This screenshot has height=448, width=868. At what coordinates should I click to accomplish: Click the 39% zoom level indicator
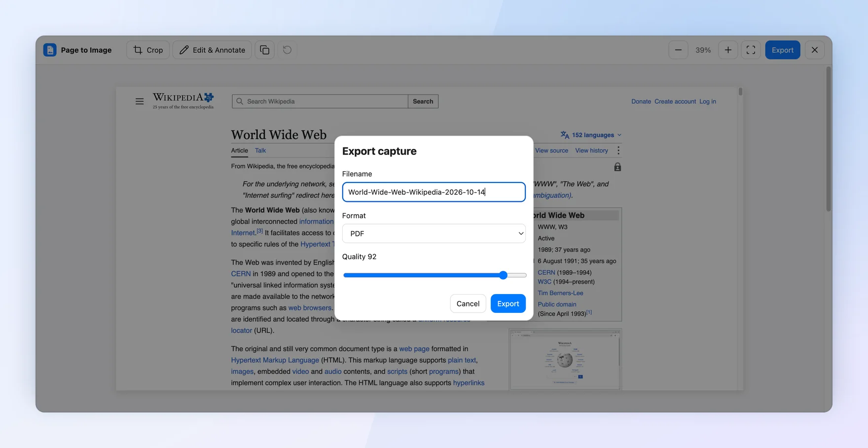tap(703, 50)
